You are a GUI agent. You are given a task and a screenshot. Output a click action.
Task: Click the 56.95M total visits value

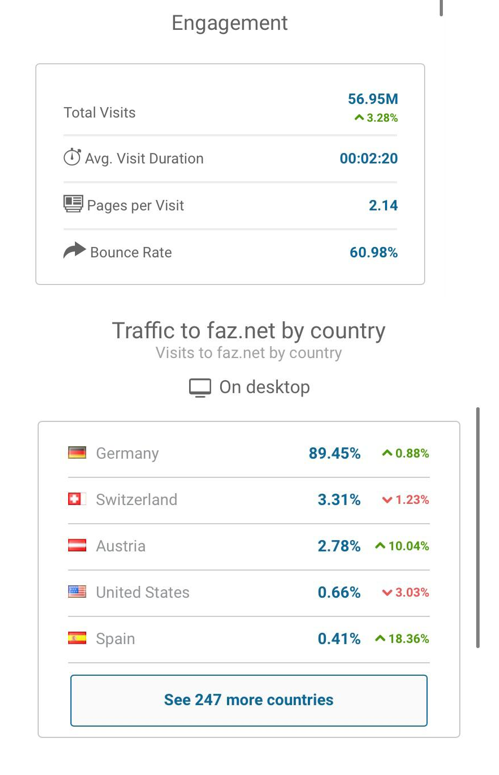(373, 99)
